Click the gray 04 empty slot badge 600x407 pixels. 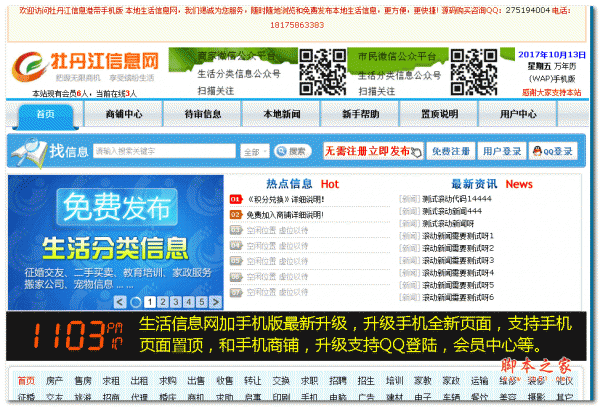[x=236, y=246]
